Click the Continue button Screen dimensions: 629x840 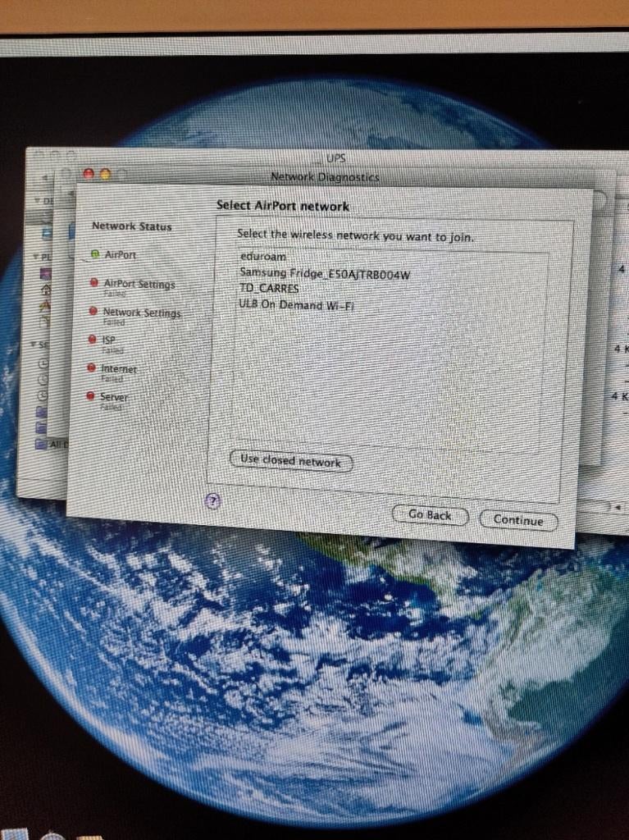coord(518,519)
